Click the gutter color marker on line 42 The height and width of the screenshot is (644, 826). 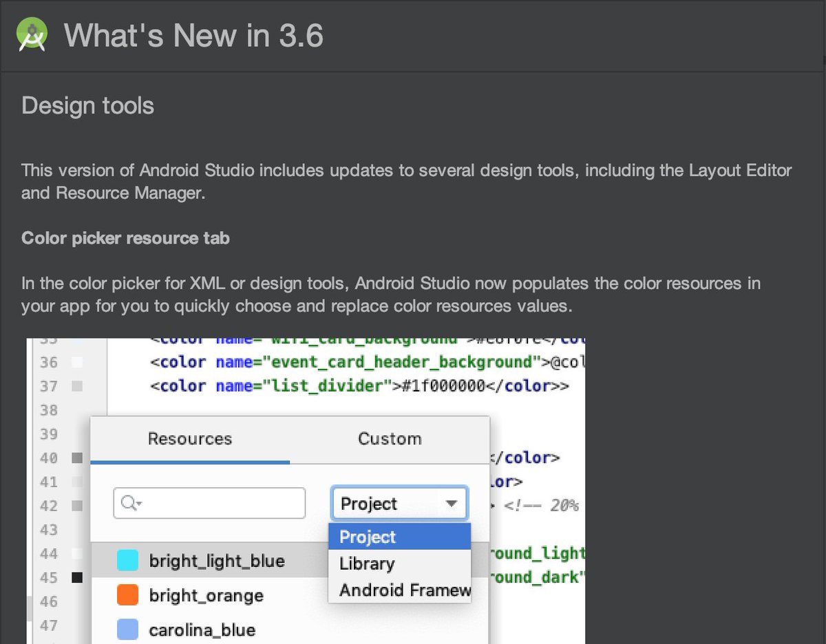[77, 506]
